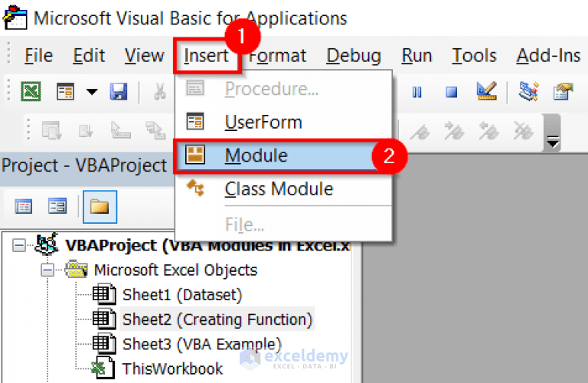The height and width of the screenshot is (383, 588).
Task: Choose Class Module from Insert menu
Action: tap(283, 188)
